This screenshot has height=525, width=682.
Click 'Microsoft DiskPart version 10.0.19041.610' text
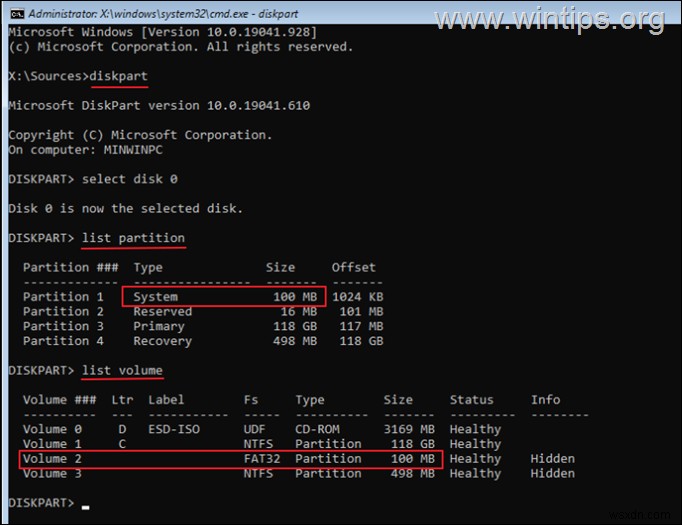[159, 106]
